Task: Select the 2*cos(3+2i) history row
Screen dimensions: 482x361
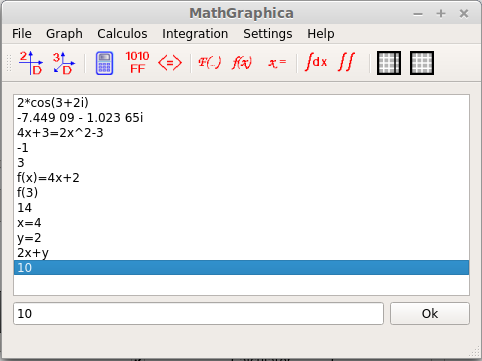Action: point(241,103)
